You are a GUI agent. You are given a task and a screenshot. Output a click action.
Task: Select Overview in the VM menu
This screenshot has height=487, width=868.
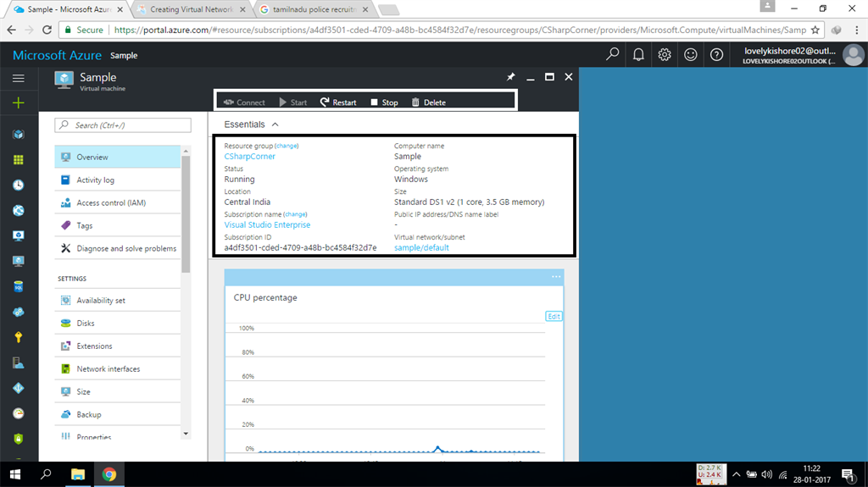117,157
